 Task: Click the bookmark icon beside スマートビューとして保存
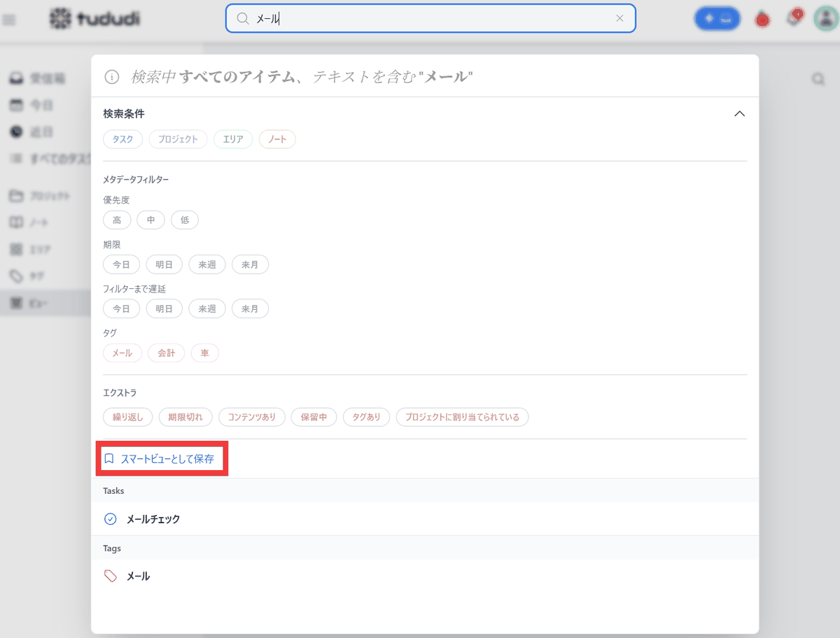coord(108,460)
